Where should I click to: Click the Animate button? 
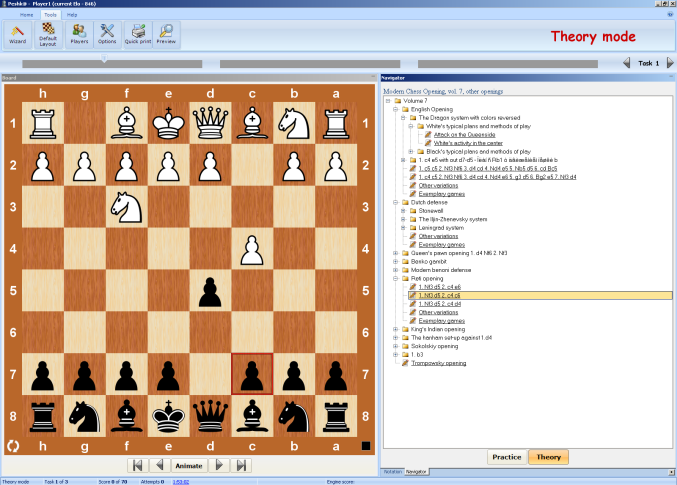[189, 465]
